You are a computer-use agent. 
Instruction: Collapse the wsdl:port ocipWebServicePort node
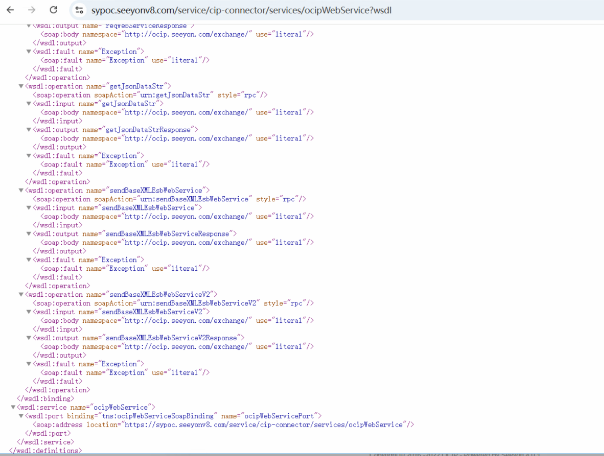pos(22,415)
